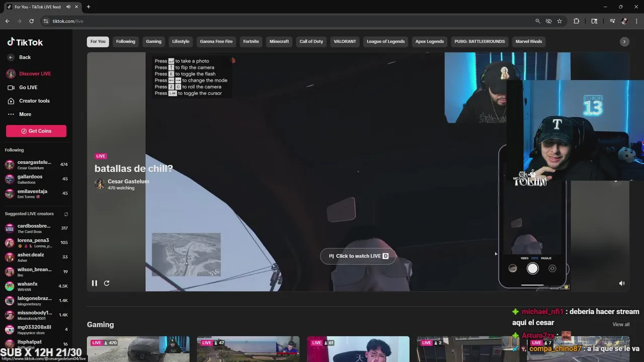Open Gaming live thumbnail with 61 viewers
This screenshot has height=362, width=644.
[358, 349]
